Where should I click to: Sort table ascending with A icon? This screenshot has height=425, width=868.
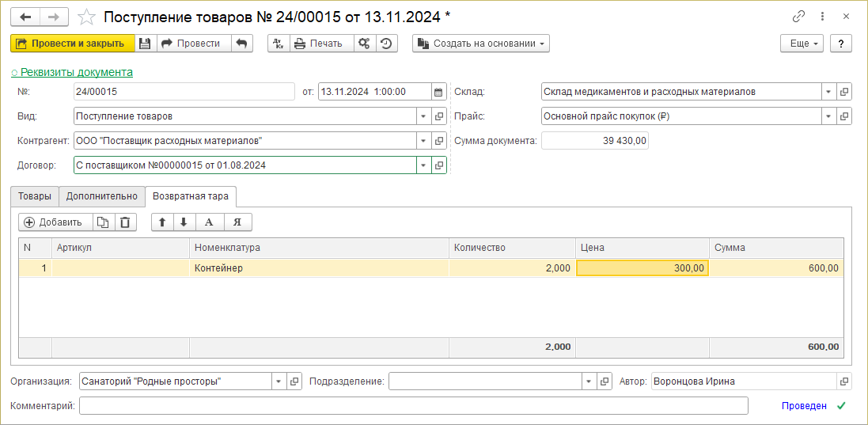(x=209, y=222)
